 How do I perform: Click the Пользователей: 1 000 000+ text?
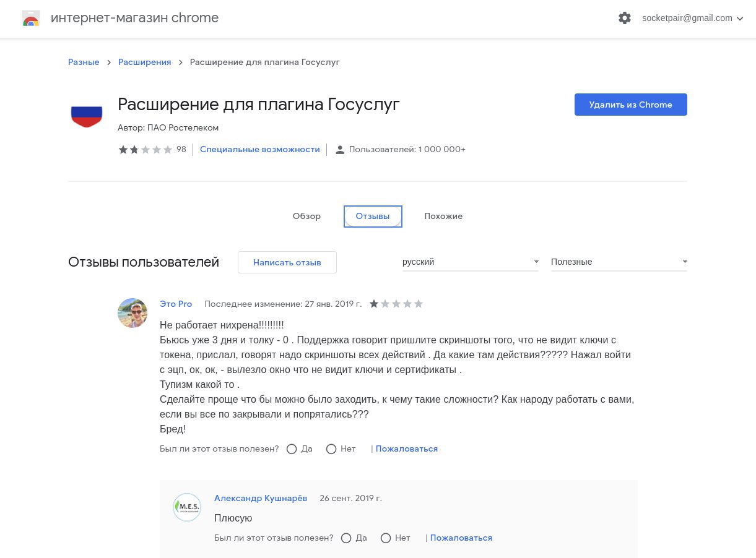coord(407,150)
